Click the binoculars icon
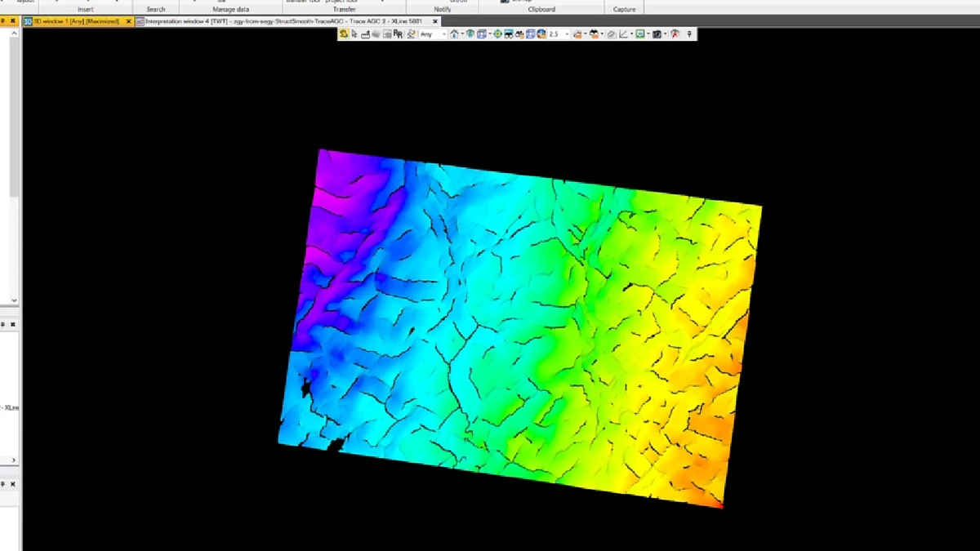This screenshot has height=551, width=980. (x=519, y=34)
